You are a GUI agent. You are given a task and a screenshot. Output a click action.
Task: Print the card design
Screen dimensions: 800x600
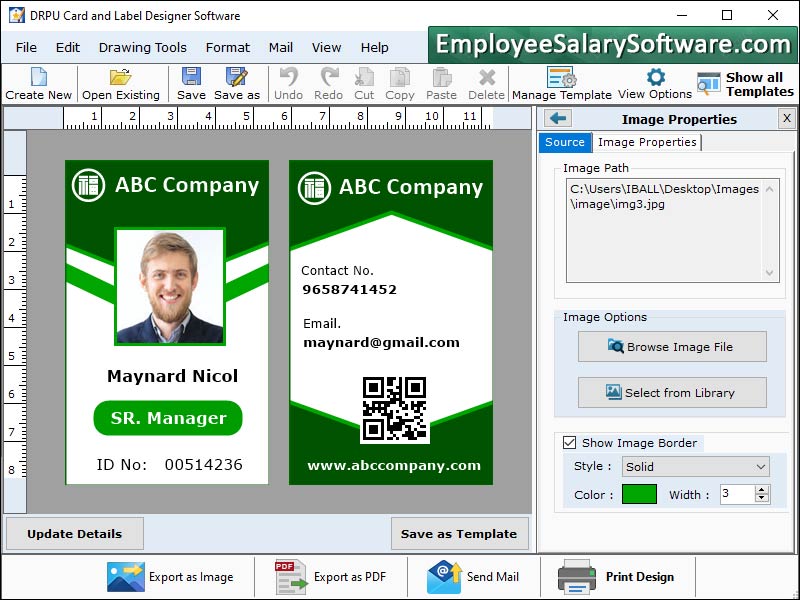tap(621, 577)
